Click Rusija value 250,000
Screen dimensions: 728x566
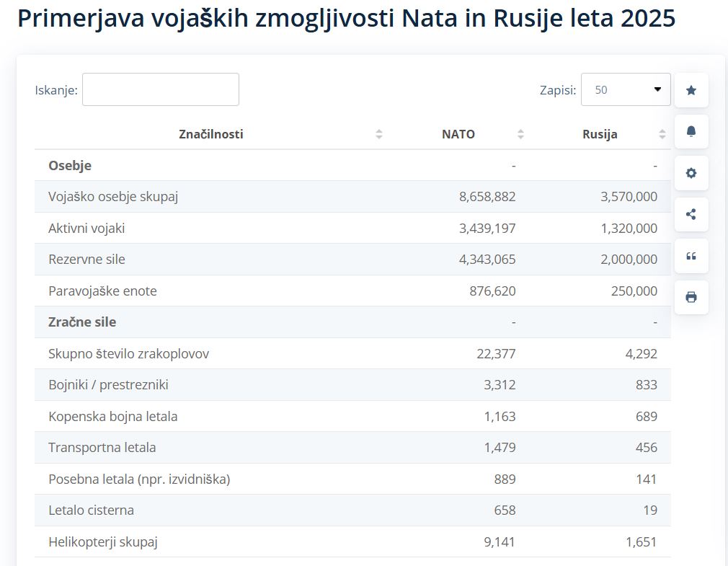(634, 291)
